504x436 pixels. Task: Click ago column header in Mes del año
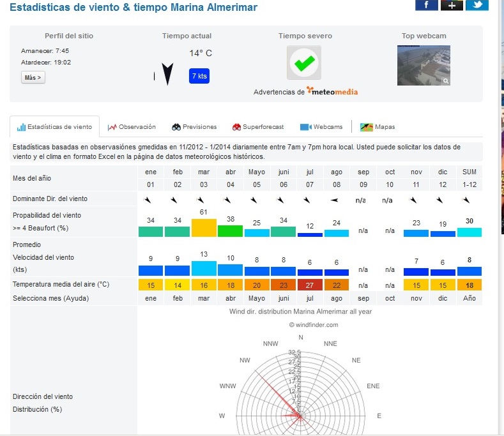(337, 172)
